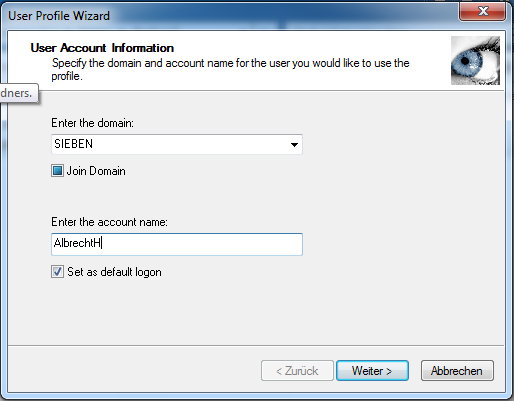Click the "Enter the account name:" label
514x401 pixels.
pyautogui.click(x=109, y=222)
